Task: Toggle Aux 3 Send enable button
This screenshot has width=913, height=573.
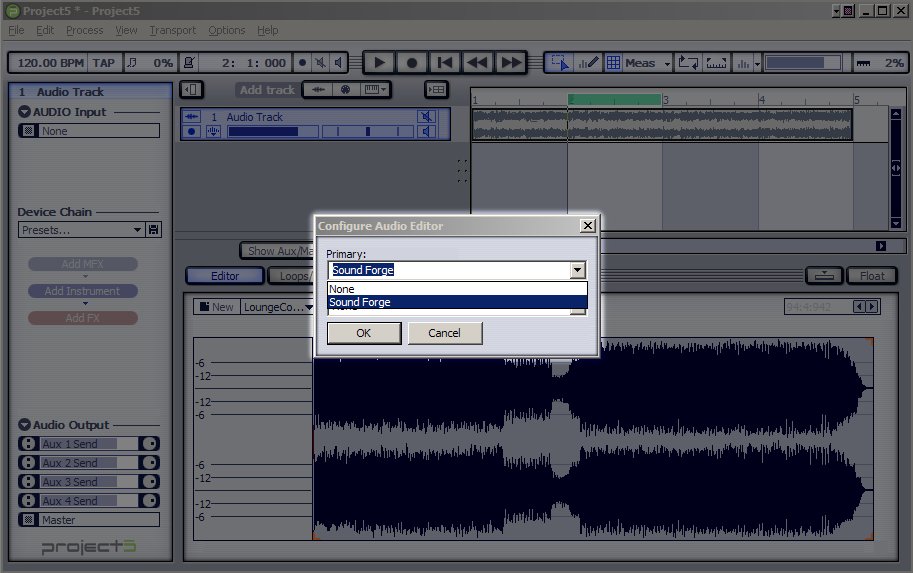Action: pyautogui.click(x=28, y=482)
